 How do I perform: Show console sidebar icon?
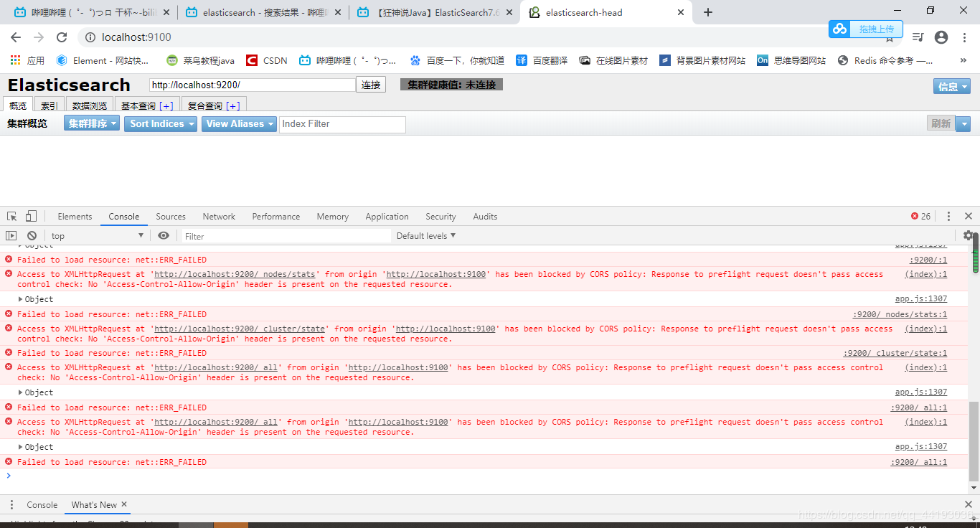point(11,235)
